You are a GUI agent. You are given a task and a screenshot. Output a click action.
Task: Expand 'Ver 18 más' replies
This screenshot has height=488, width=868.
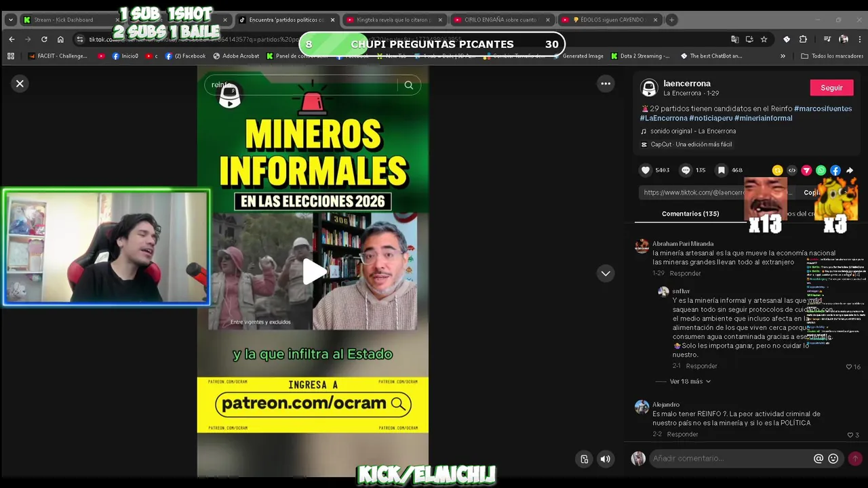pos(690,382)
